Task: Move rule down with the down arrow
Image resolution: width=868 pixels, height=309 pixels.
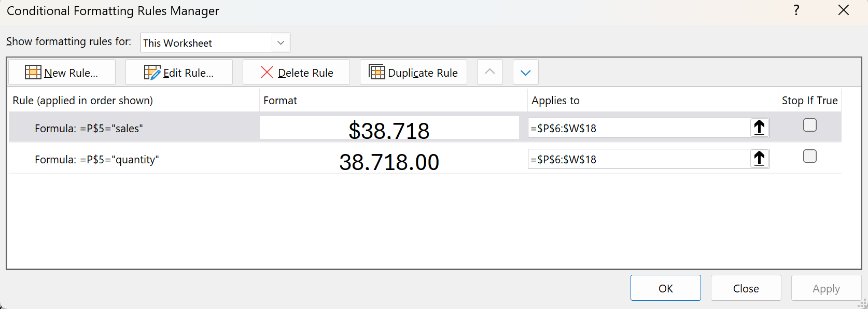Action: (526, 72)
